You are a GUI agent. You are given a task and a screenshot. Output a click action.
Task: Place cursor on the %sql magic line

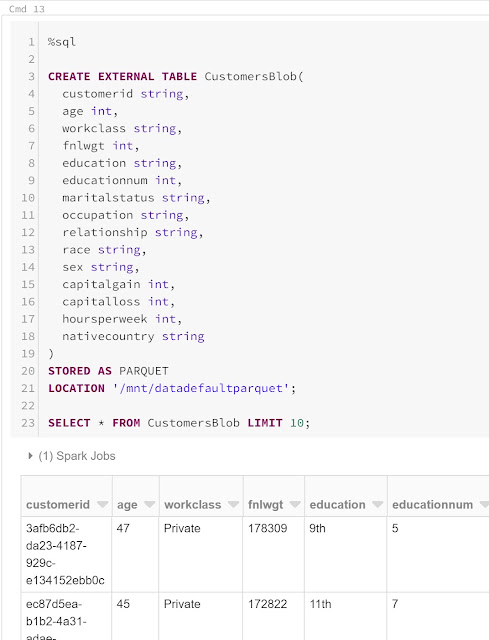tap(62, 42)
